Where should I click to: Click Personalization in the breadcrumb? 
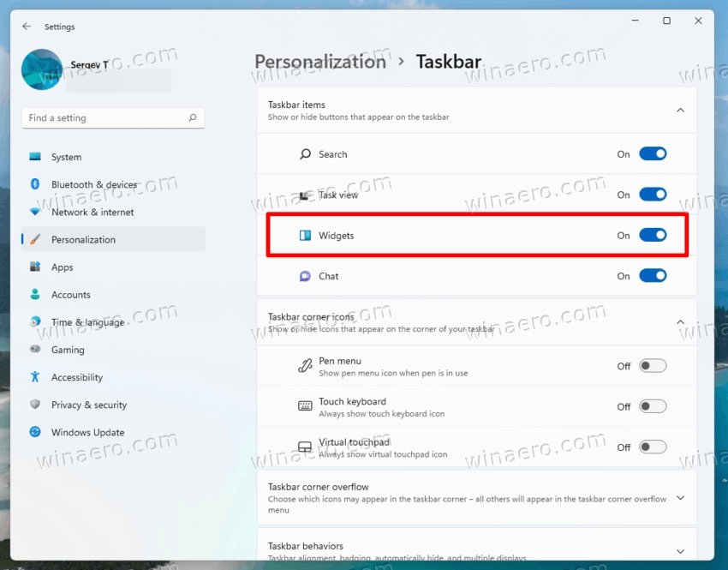click(320, 62)
